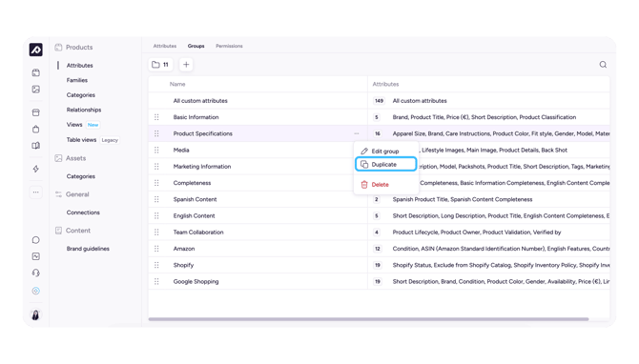Select the Product Specifications group name
Viewport: 639px width, 364px height.
point(203,133)
